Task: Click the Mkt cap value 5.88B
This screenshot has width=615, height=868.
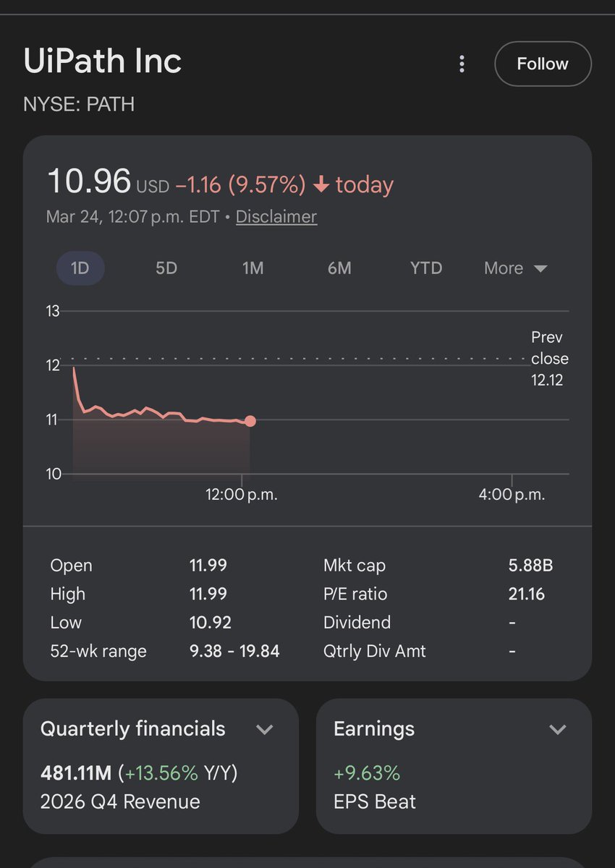Action: 530,566
